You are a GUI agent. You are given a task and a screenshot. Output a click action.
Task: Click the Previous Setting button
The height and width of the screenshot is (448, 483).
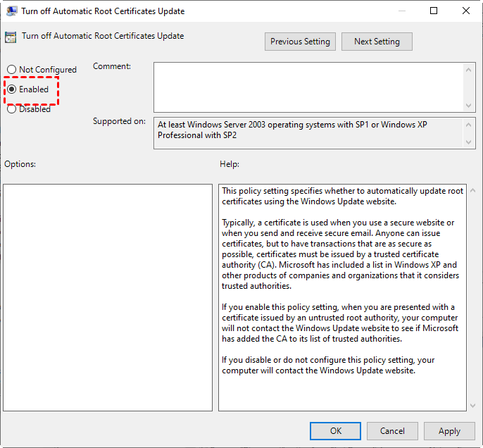tap(300, 42)
